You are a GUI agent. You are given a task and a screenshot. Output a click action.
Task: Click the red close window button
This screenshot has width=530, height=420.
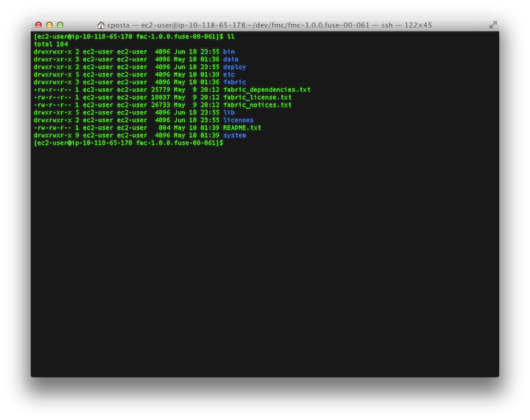(39, 25)
